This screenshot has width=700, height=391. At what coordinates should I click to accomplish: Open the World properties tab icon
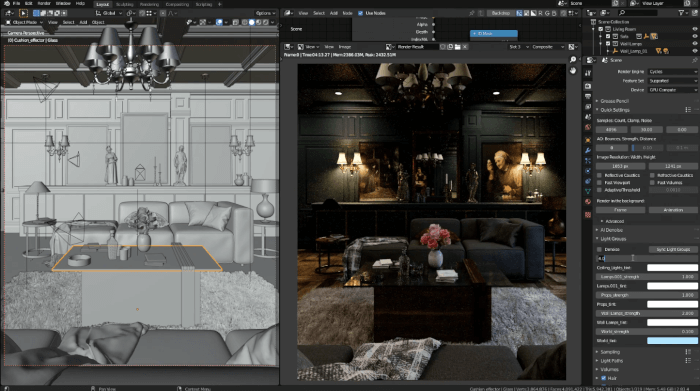[588, 128]
